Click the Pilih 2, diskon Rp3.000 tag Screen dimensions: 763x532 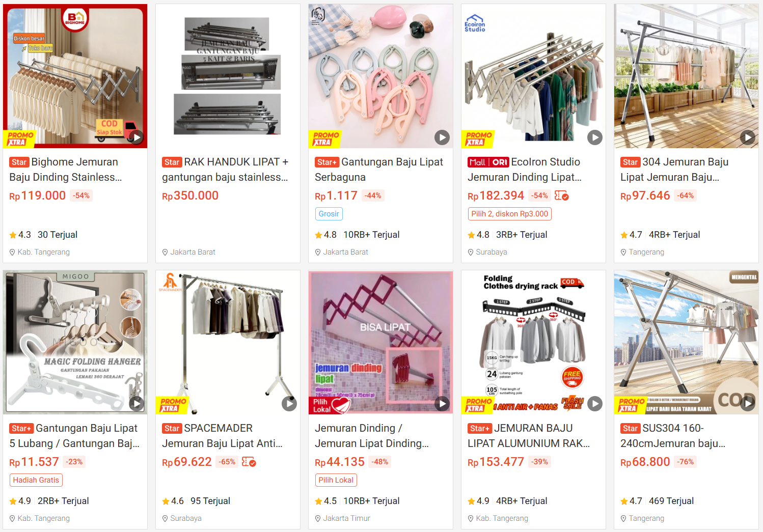pos(510,214)
